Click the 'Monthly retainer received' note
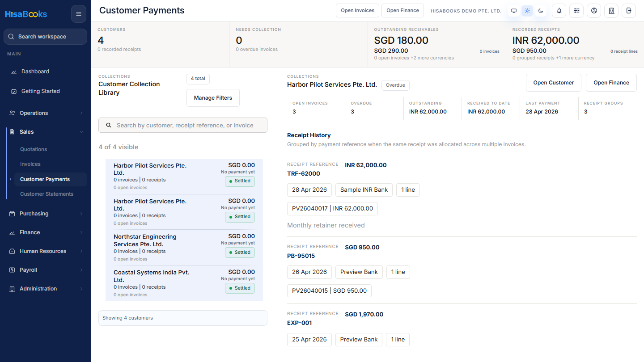 326,225
